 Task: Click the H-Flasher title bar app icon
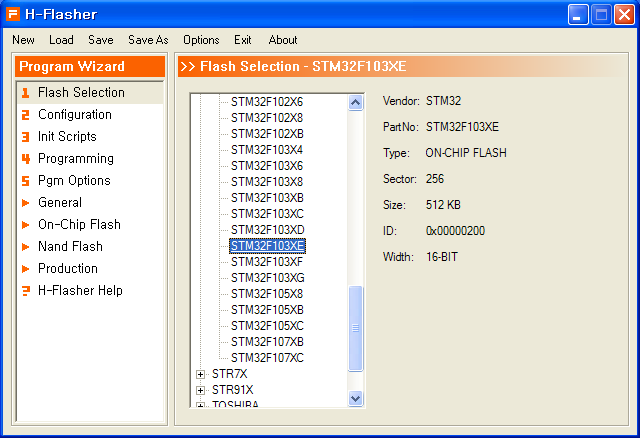tap(13, 15)
